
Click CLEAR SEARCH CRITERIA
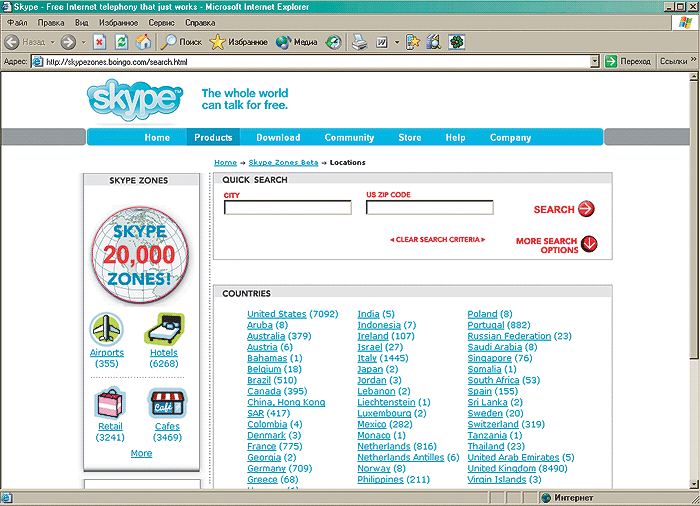pyautogui.click(x=438, y=240)
